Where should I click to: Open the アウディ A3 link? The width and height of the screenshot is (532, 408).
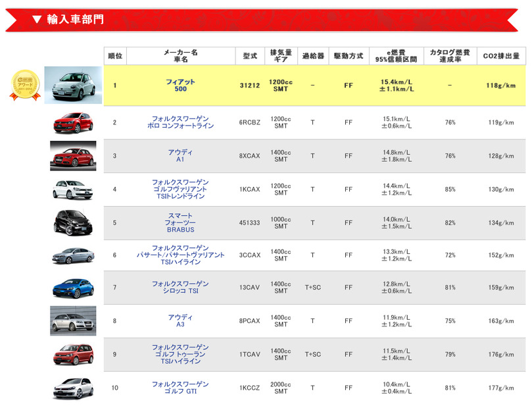(180, 320)
